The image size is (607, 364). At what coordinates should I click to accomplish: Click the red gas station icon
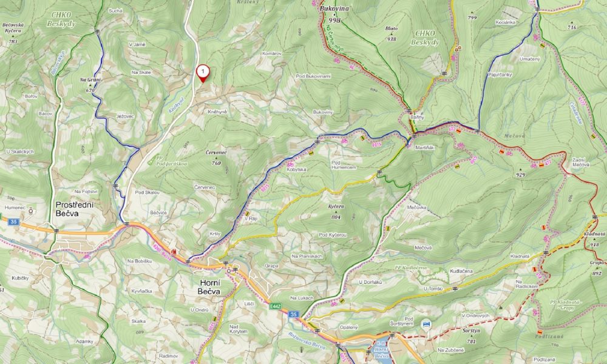tap(174, 251)
